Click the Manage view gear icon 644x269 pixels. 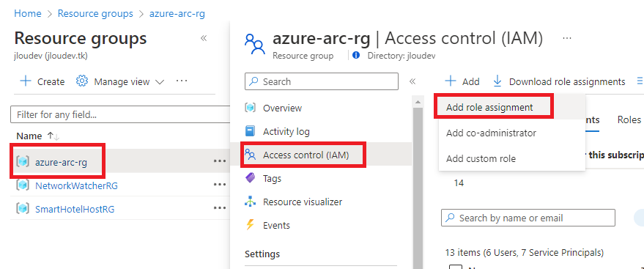click(82, 81)
